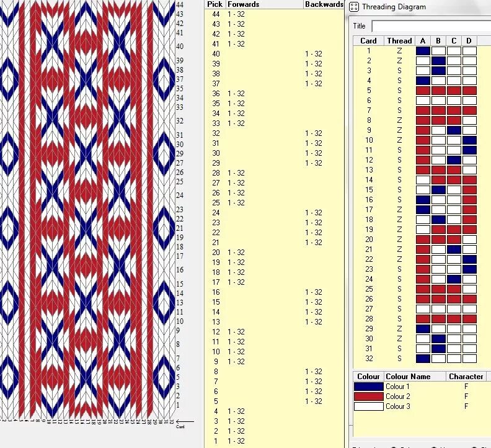Click the Z thread direction of card 29
Screen dimensions: 491x448
tap(399, 329)
